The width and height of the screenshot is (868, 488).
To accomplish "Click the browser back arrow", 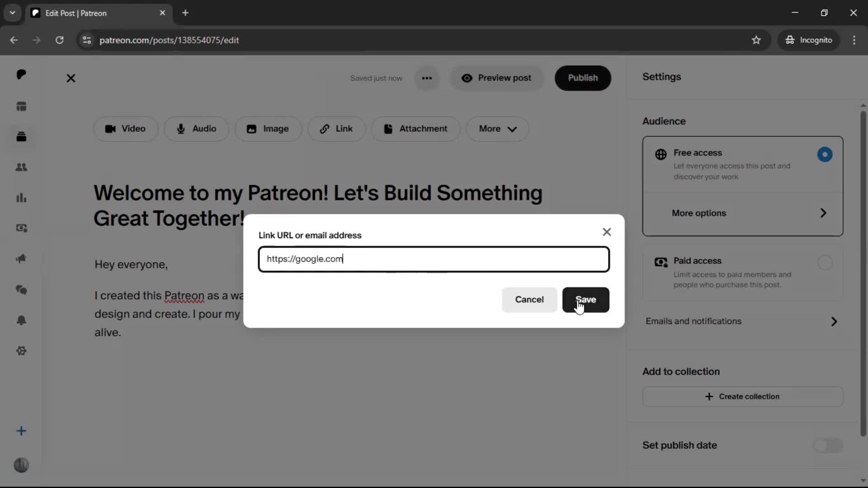I will point(14,40).
